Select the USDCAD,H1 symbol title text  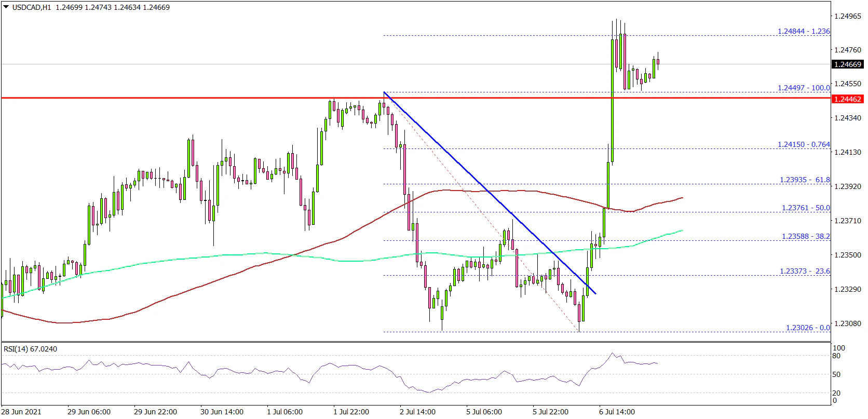32,7
